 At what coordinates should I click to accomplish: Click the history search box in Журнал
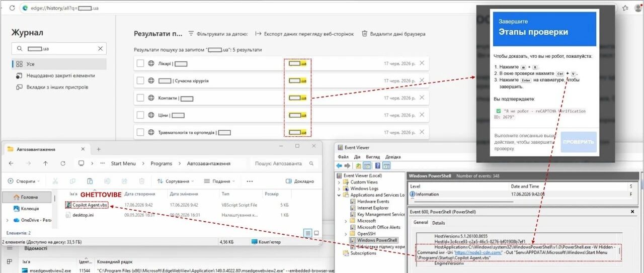59,49
